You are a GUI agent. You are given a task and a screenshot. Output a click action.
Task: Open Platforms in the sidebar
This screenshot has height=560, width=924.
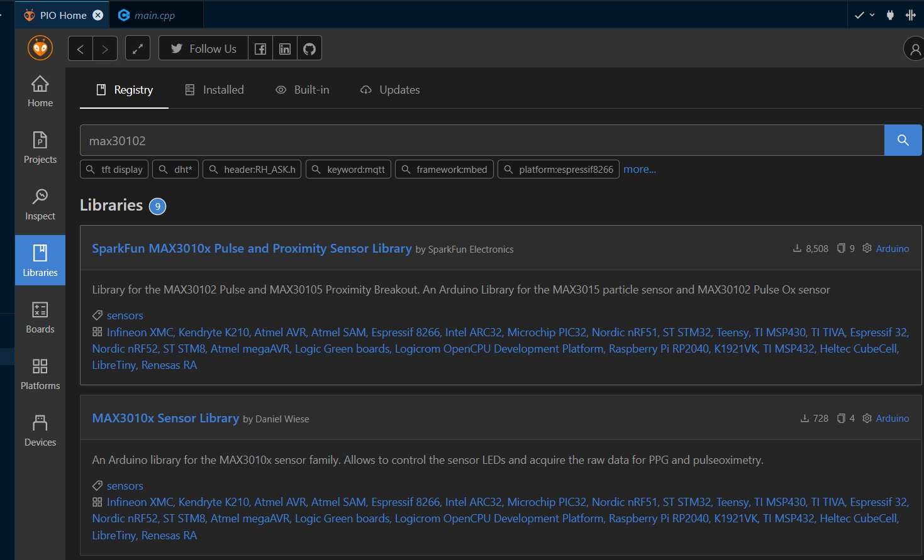[40, 374]
